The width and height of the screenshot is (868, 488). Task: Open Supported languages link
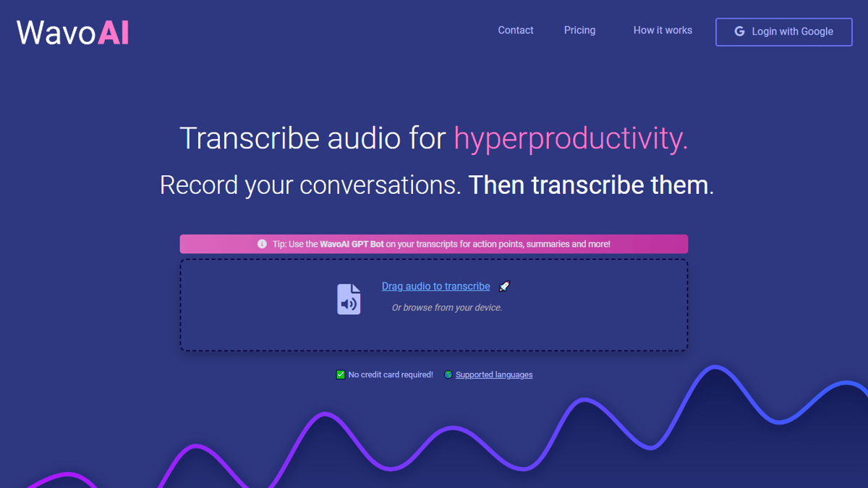pos(494,375)
